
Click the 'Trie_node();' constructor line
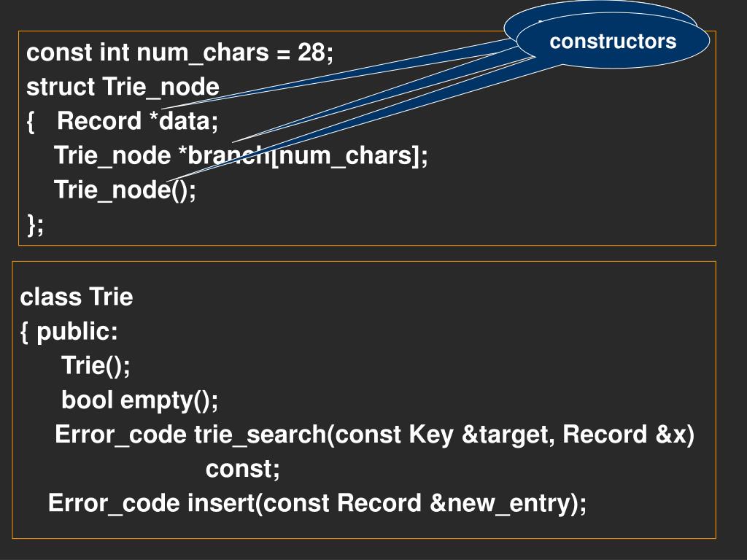click(x=125, y=190)
